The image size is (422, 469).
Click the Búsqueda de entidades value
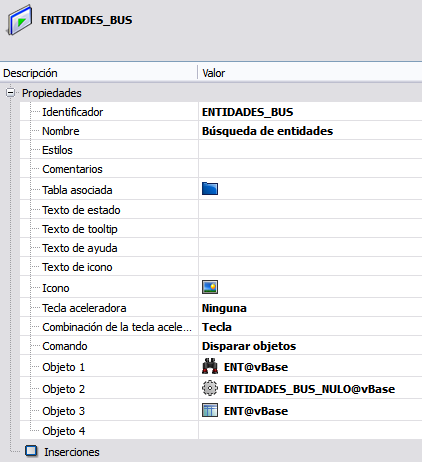pos(267,131)
